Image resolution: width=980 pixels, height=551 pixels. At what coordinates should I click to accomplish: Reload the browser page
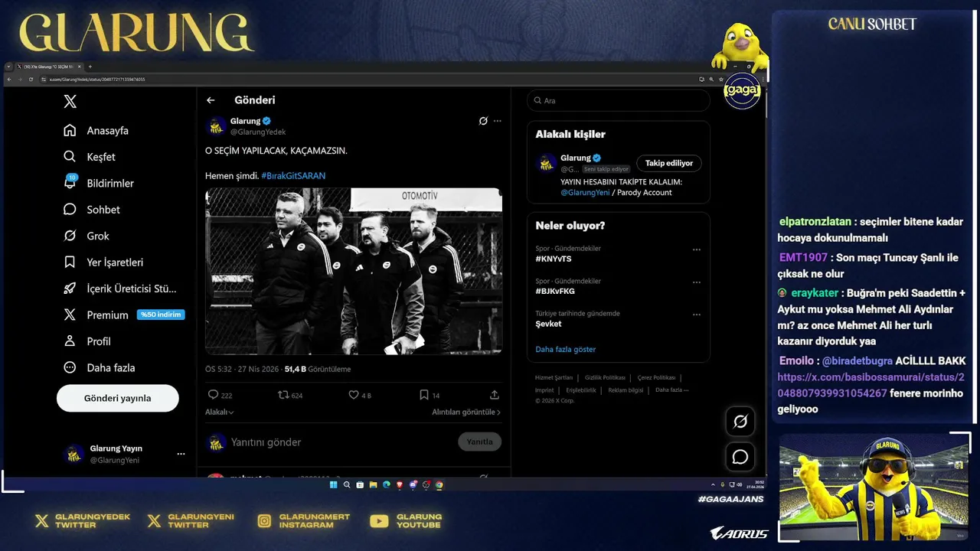(31, 80)
